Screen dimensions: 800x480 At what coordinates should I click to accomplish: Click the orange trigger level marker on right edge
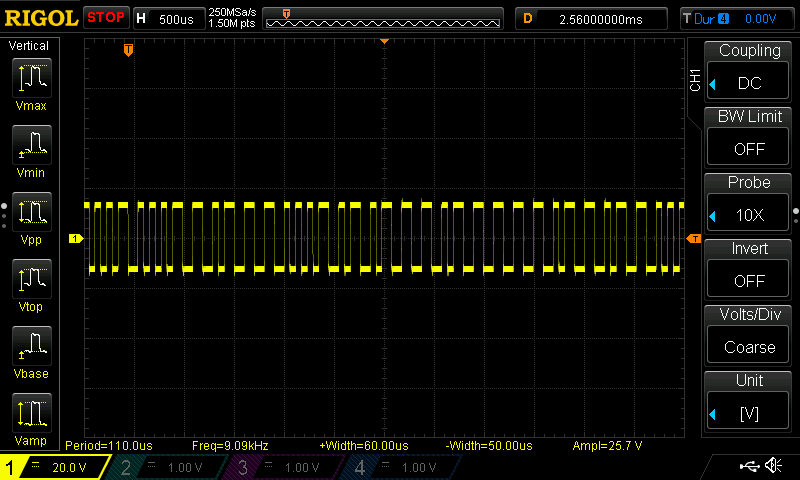pos(693,238)
